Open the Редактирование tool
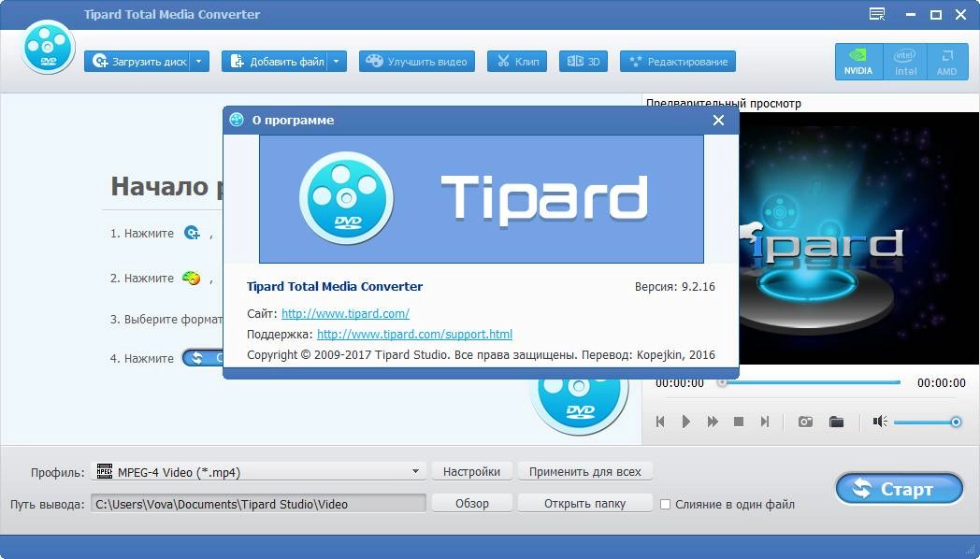980x559 pixels. (678, 61)
